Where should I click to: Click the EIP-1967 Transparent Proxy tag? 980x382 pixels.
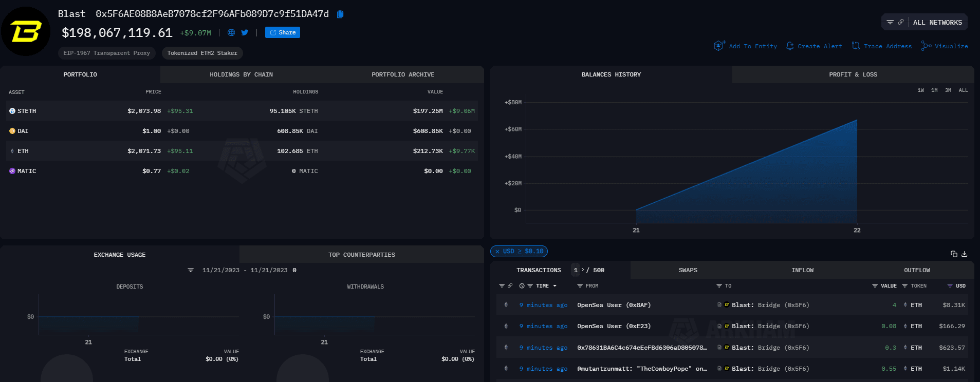click(x=107, y=53)
